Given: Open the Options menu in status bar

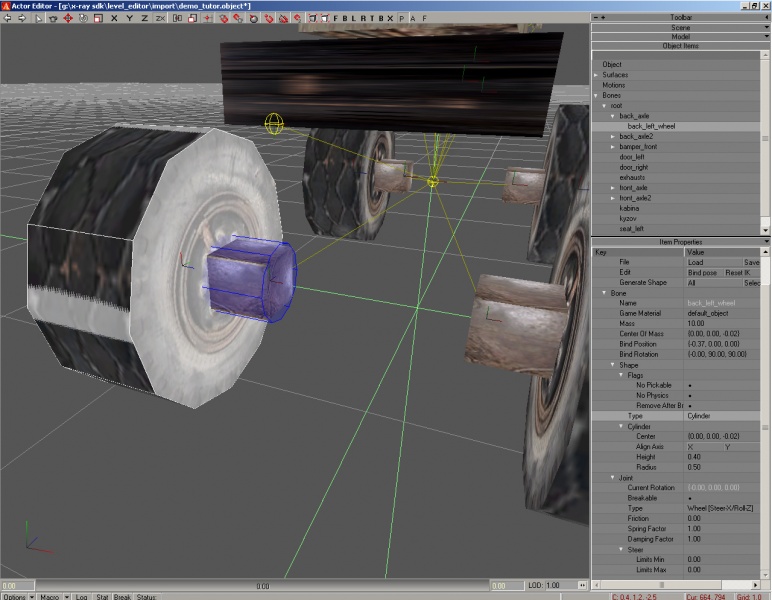Looking at the screenshot, I should pos(15,596).
